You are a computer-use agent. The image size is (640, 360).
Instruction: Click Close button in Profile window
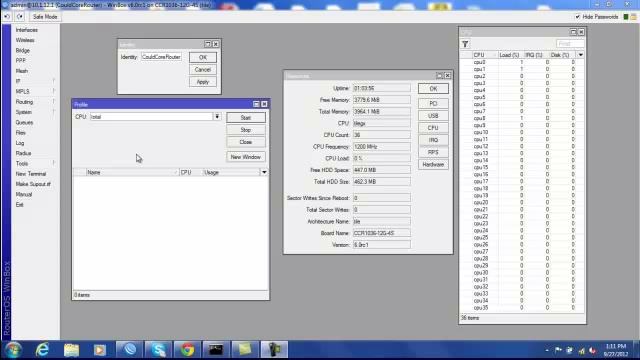(246, 142)
